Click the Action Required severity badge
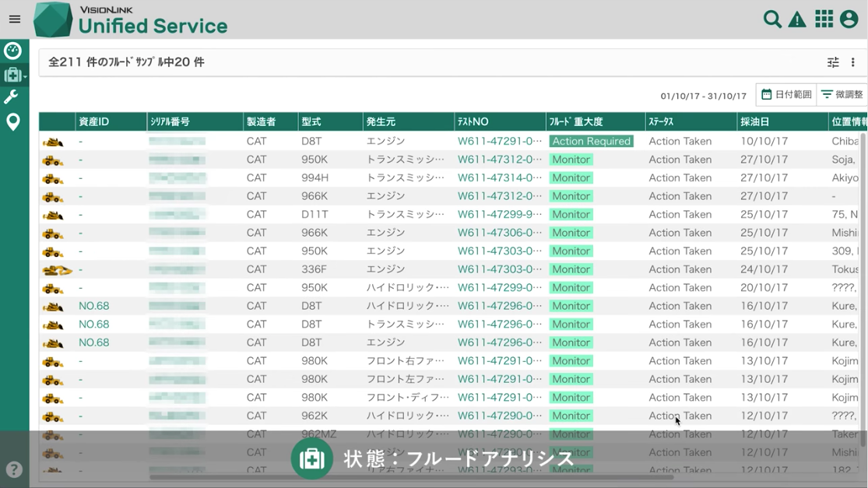868x488 pixels. tap(591, 142)
